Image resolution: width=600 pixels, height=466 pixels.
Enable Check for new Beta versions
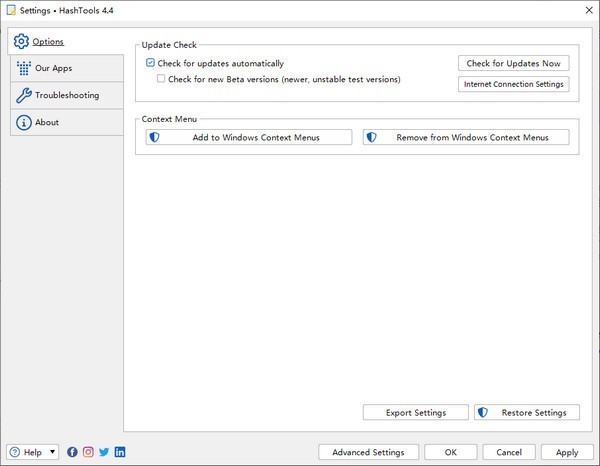click(162, 78)
